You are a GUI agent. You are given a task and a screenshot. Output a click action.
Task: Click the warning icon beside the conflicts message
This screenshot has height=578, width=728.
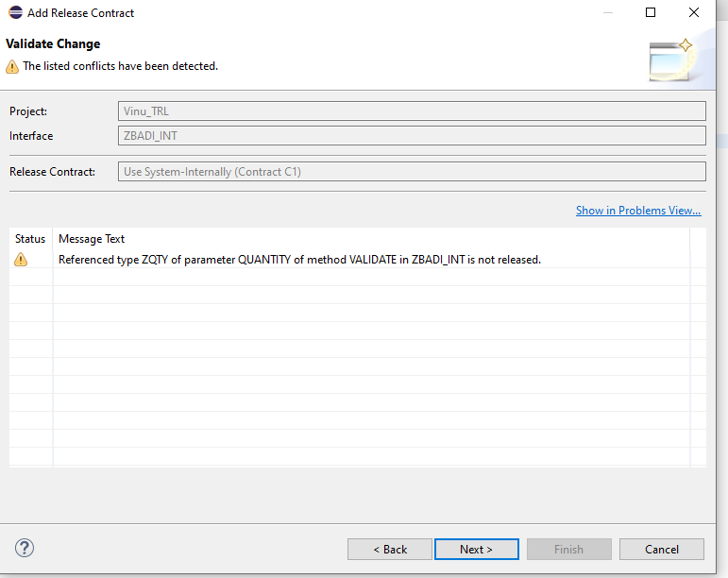(x=12, y=66)
